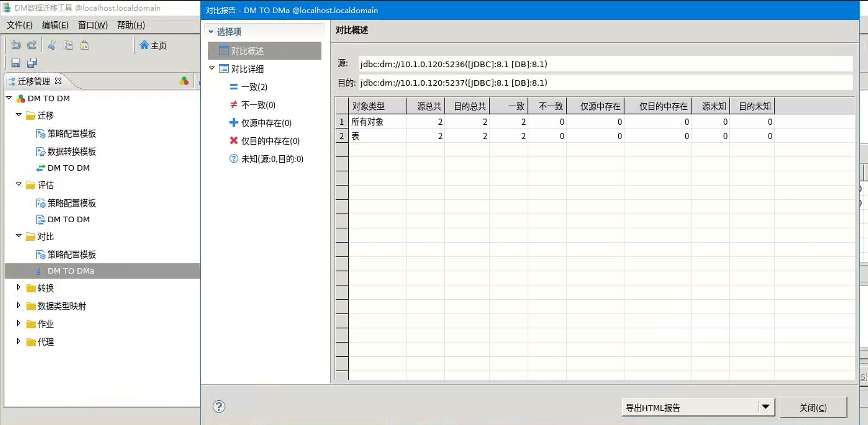Viewport: 868px width, 425px height.
Task: Open the 文件(F) menu
Action: tap(20, 25)
